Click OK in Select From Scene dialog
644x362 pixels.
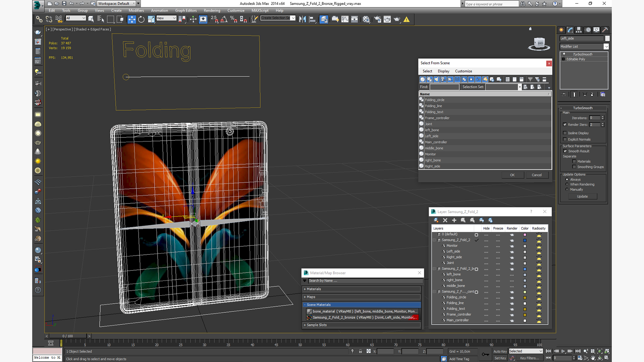click(513, 175)
